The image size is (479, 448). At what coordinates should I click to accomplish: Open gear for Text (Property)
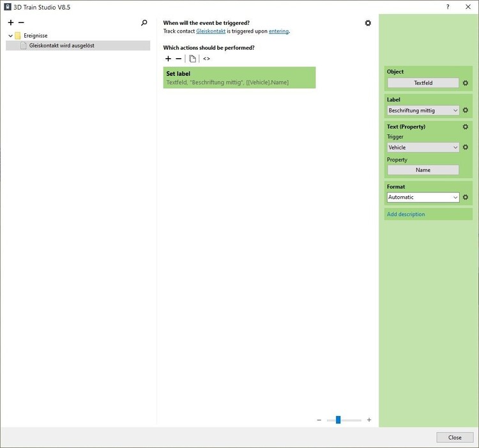click(x=465, y=127)
